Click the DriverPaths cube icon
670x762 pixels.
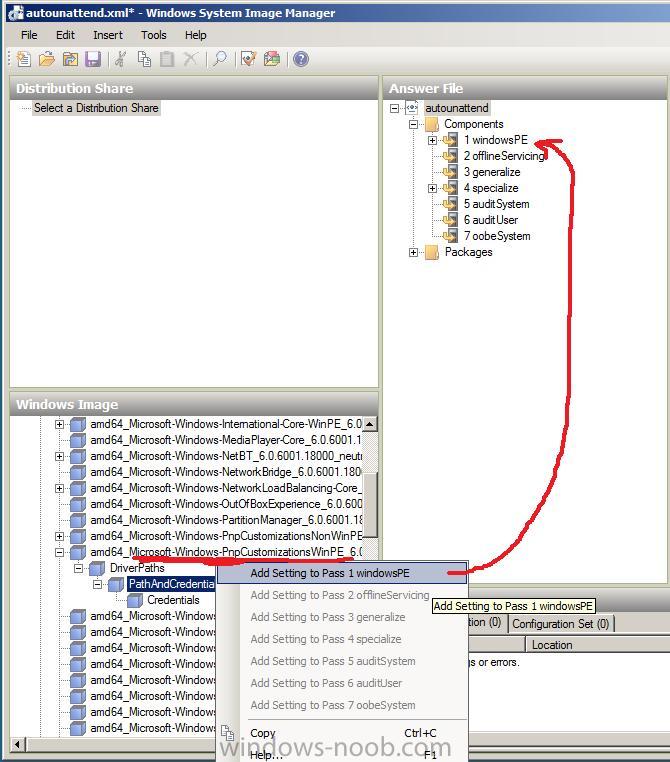click(x=97, y=568)
